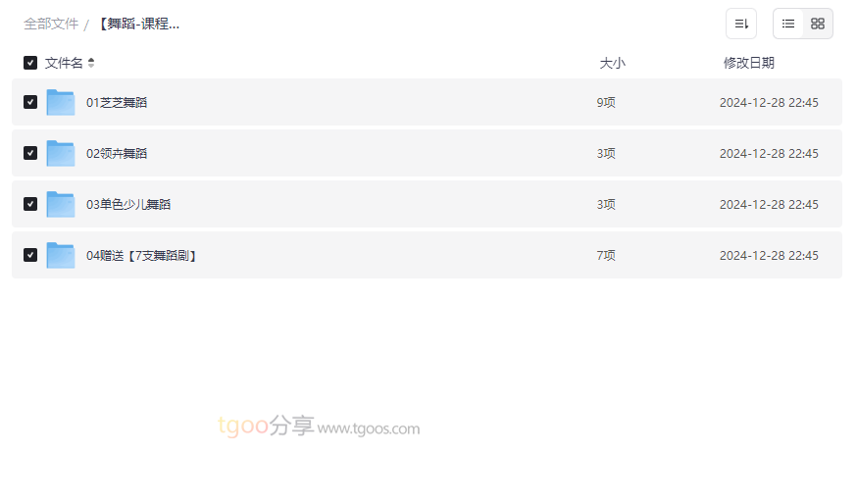The image size is (857, 504).
Task: Click the 文件名 column header
Action: [64, 63]
